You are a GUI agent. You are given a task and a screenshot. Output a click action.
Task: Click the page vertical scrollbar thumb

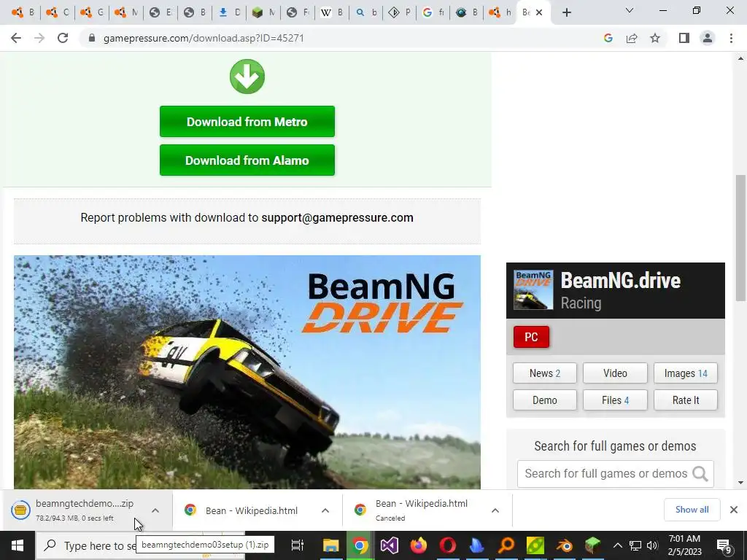(x=740, y=238)
